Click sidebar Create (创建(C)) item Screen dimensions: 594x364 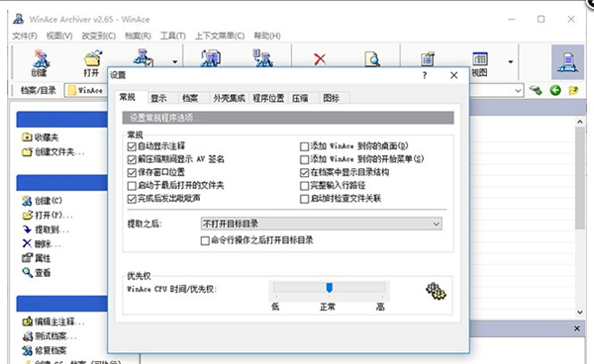click(42, 201)
